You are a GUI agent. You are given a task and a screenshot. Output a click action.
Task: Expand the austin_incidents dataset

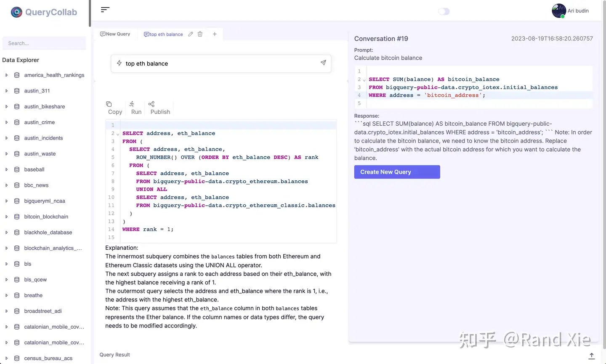coord(6,138)
